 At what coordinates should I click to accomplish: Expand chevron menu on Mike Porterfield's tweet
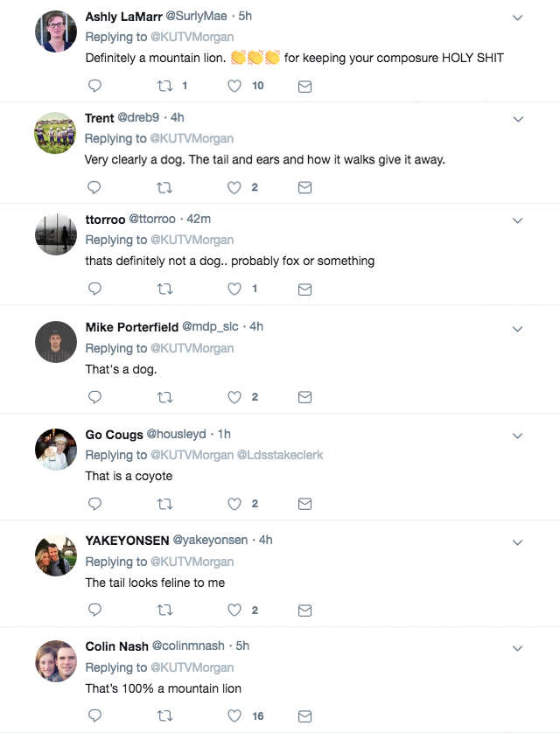(x=517, y=329)
